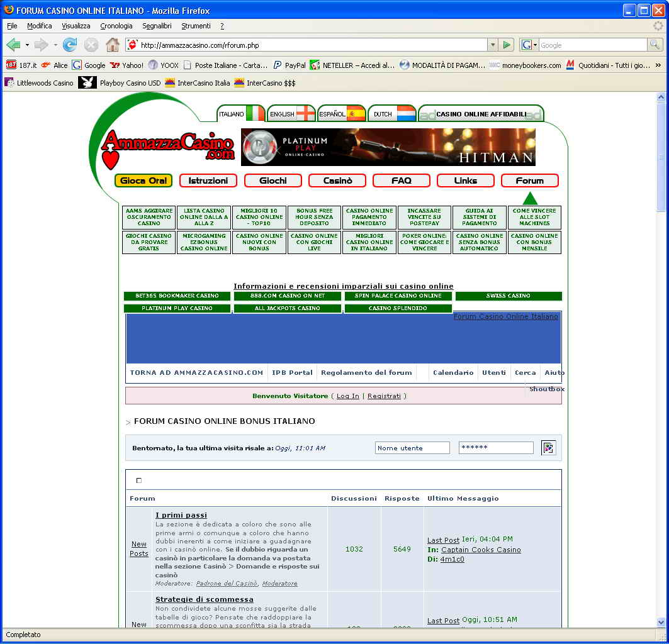Viewport: 669px width, 644px height.
Task: Open the Modifica menu
Action: [x=39, y=26]
